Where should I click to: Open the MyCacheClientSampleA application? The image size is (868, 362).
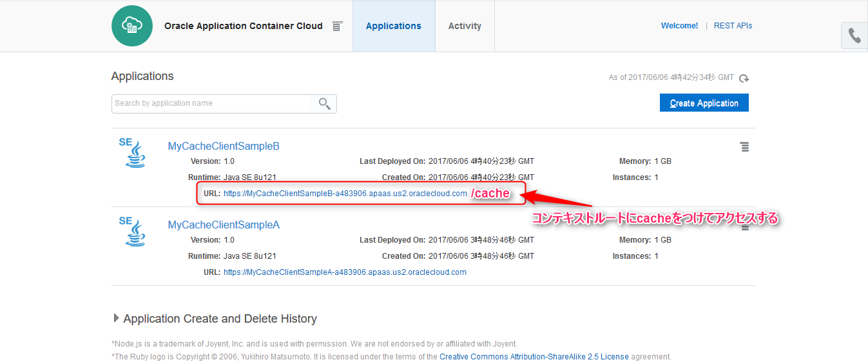pos(224,225)
